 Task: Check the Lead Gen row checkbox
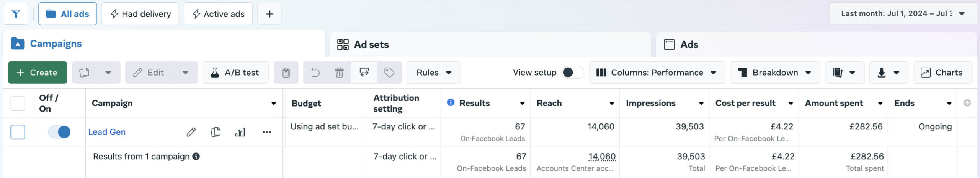(18, 132)
